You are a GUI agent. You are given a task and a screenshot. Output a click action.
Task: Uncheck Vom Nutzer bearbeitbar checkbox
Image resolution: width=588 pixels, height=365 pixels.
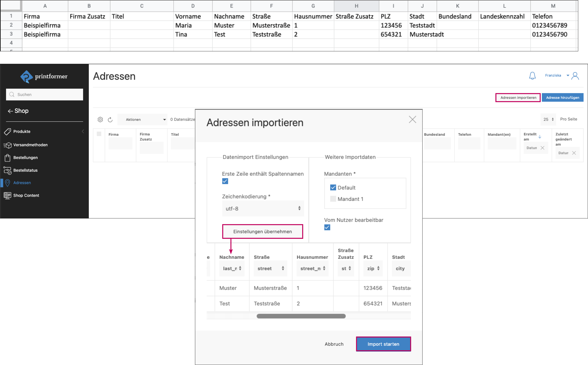[327, 227]
